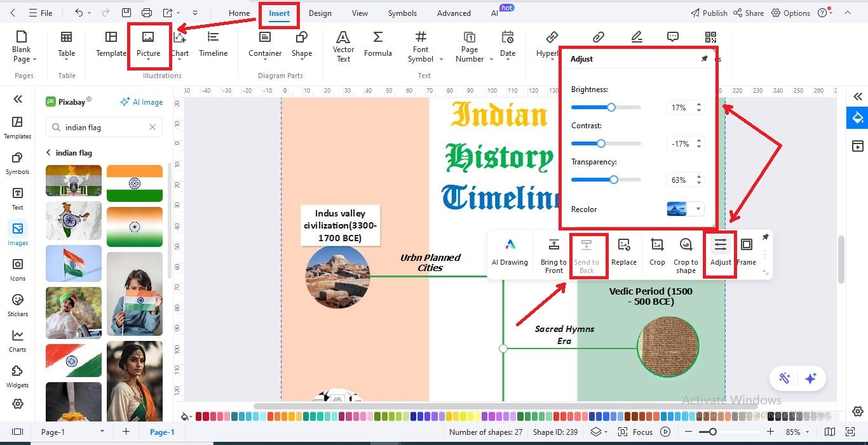868x445 pixels.
Task: Pin the Adjust panel
Action: (x=704, y=58)
